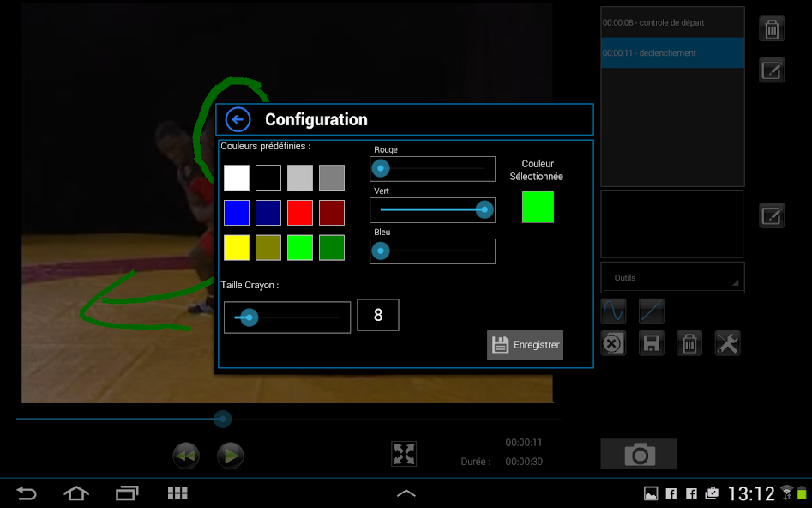Select the '00:00:08 - controle de départ' entry
The image size is (812, 508).
pos(672,22)
